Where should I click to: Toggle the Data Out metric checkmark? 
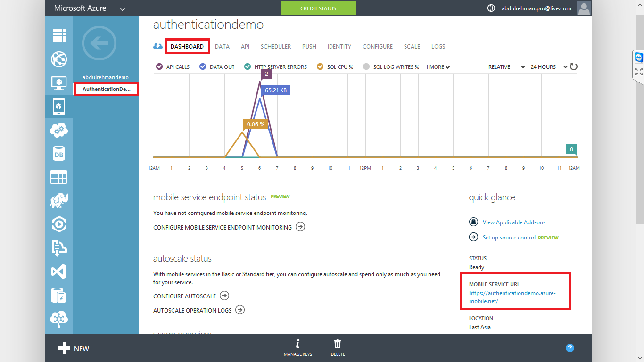coord(203,67)
